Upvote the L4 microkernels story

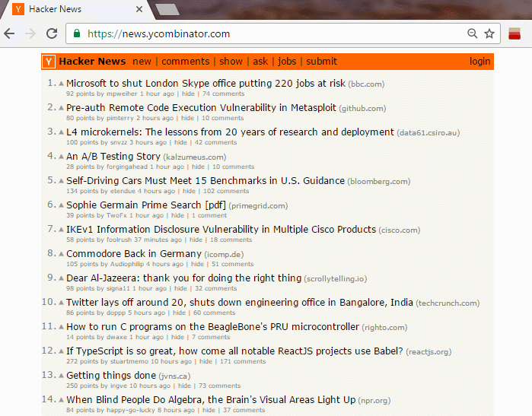(x=61, y=132)
